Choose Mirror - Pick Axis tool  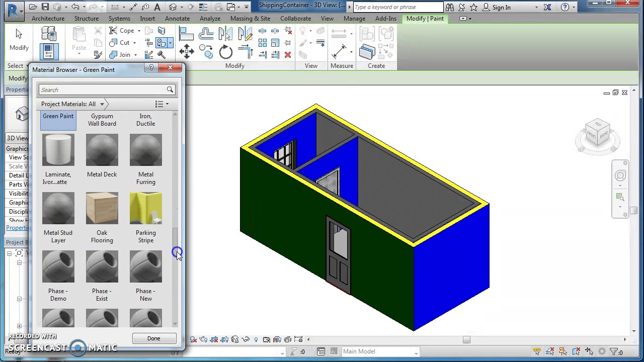(x=225, y=33)
